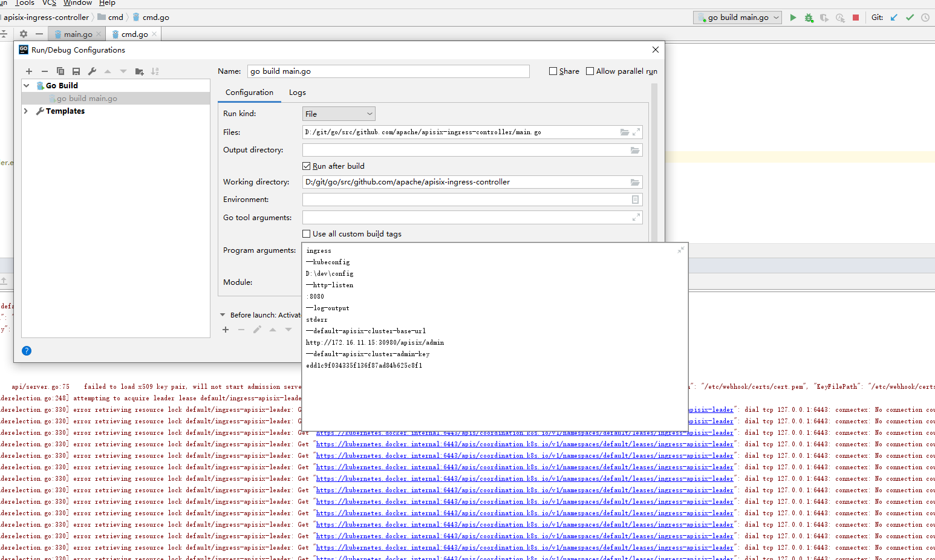Check Use all custom build tags
This screenshot has width=935, height=560.
pos(307,234)
